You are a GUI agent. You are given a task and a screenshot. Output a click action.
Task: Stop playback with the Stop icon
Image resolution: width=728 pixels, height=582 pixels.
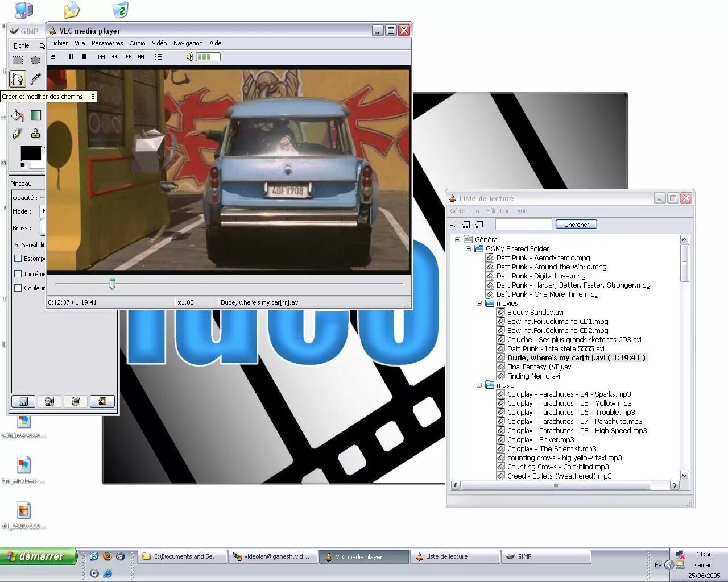(84, 56)
